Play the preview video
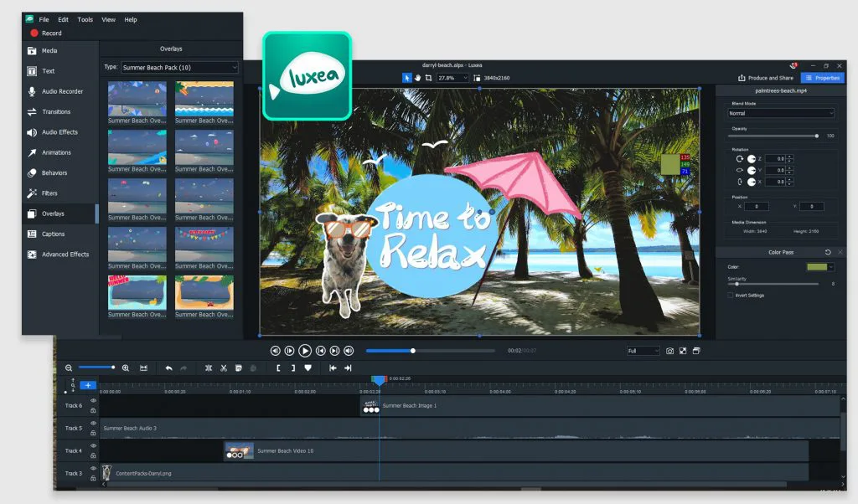The width and height of the screenshot is (858, 504). [x=305, y=351]
